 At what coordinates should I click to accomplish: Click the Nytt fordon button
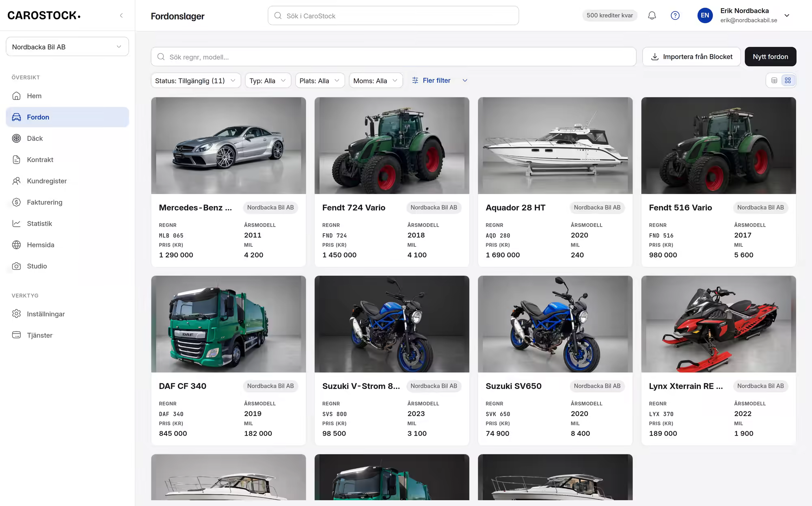point(771,57)
